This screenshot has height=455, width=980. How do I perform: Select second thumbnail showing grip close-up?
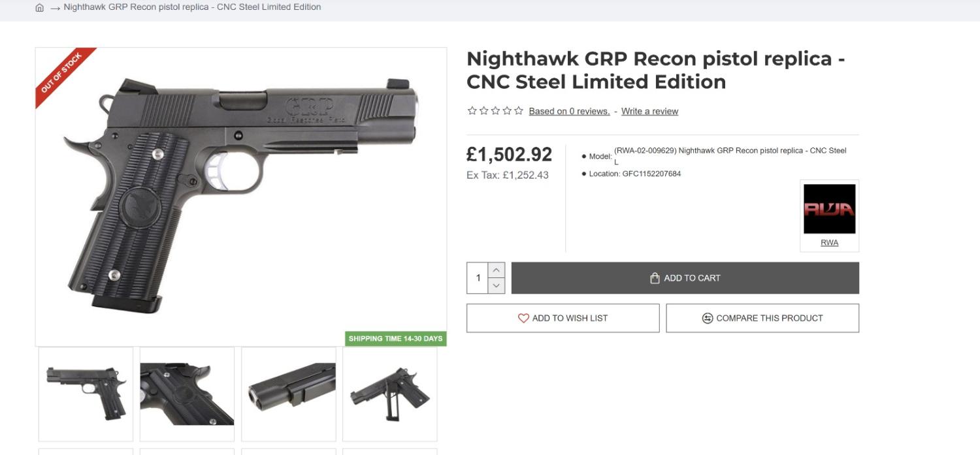[x=187, y=394]
